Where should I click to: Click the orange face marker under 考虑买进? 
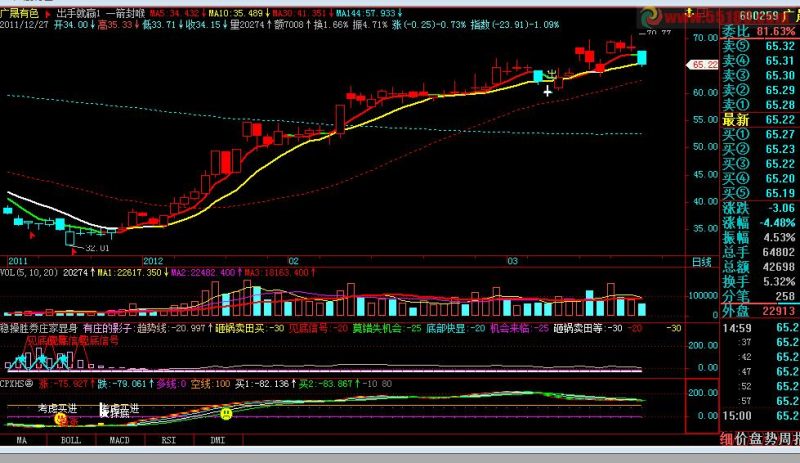coord(61,420)
